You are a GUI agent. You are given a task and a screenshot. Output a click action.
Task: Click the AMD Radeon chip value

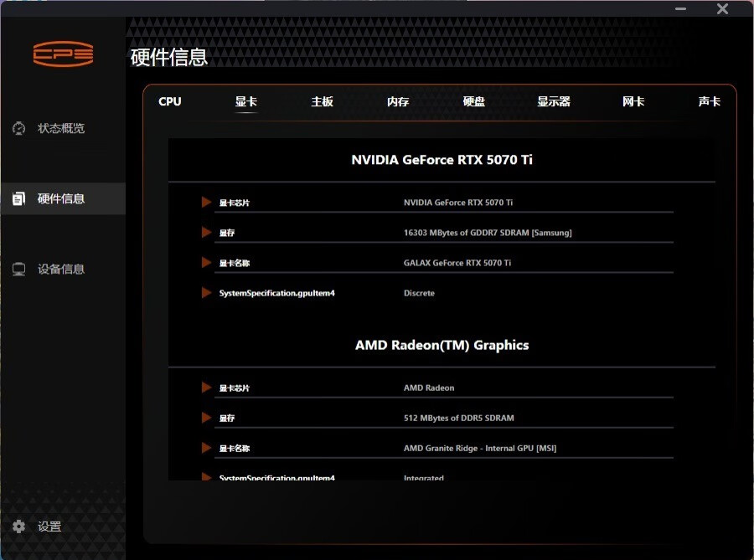click(x=429, y=388)
